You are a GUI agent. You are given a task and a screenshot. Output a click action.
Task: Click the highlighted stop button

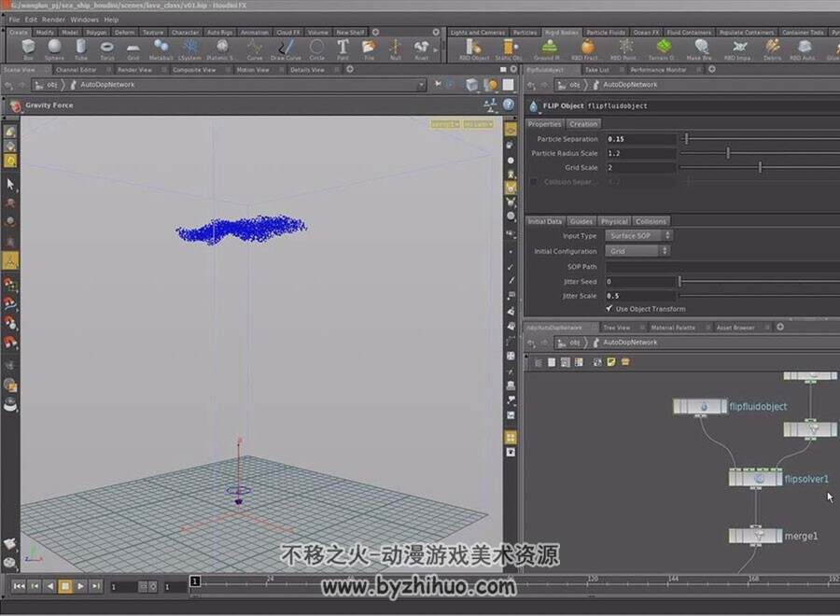point(65,586)
